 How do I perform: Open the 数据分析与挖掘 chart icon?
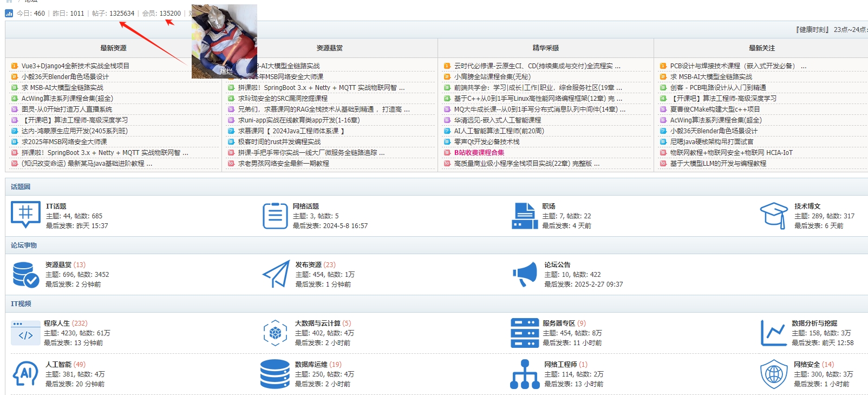coord(774,333)
